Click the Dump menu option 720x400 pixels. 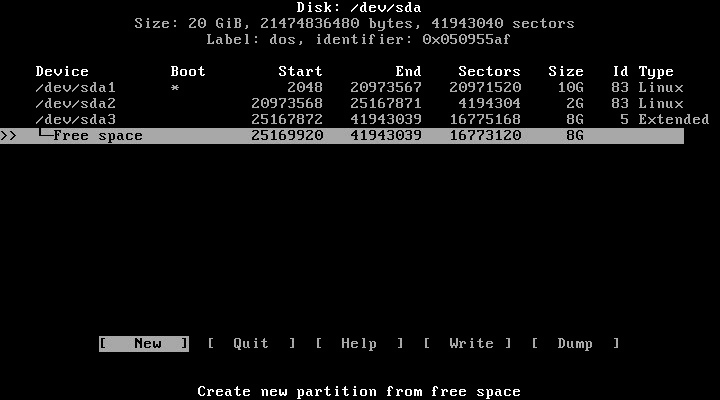575,344
